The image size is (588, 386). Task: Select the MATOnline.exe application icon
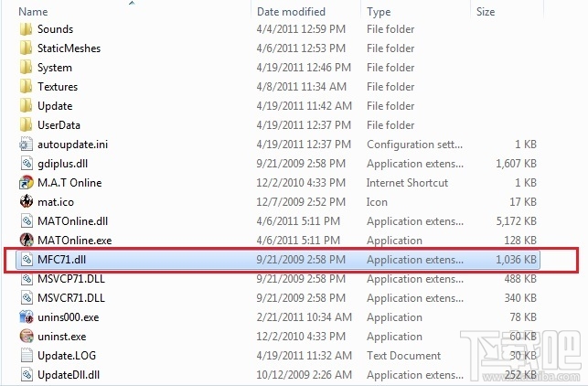pos(27,240)
